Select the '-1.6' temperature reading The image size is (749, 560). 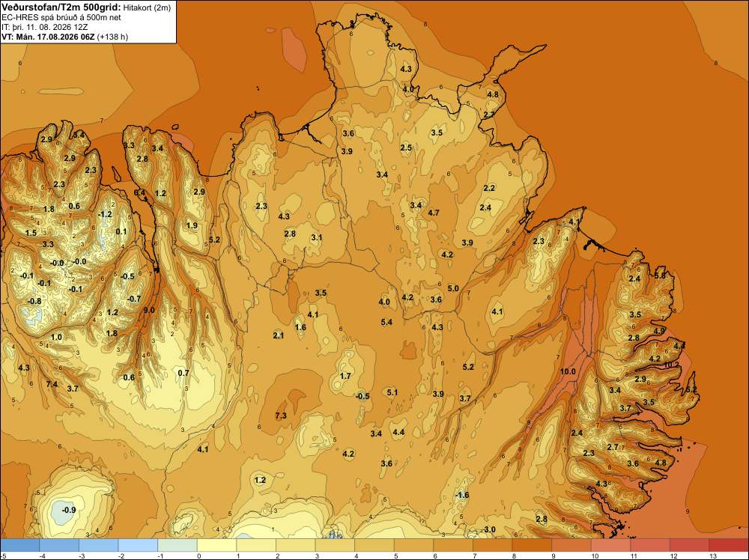click(462, 495)
